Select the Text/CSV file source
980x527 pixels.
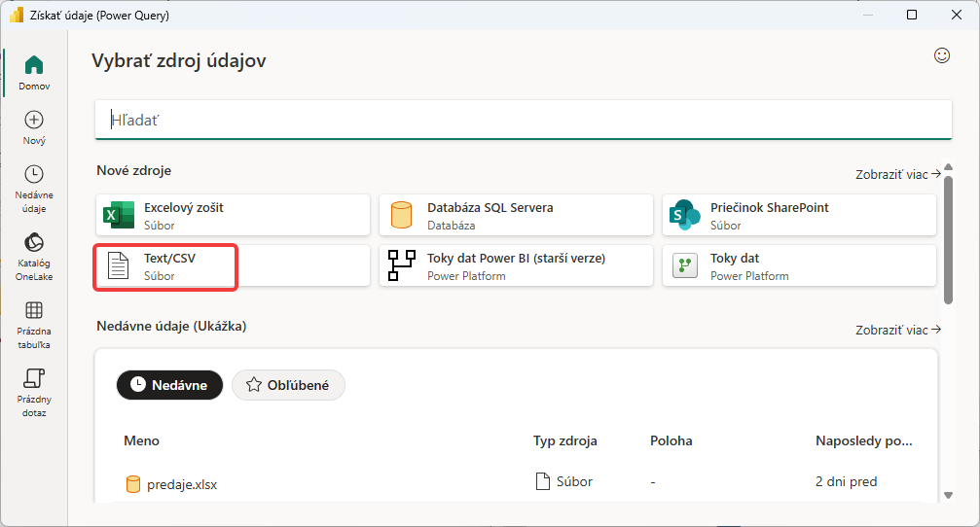click(233, 266)
